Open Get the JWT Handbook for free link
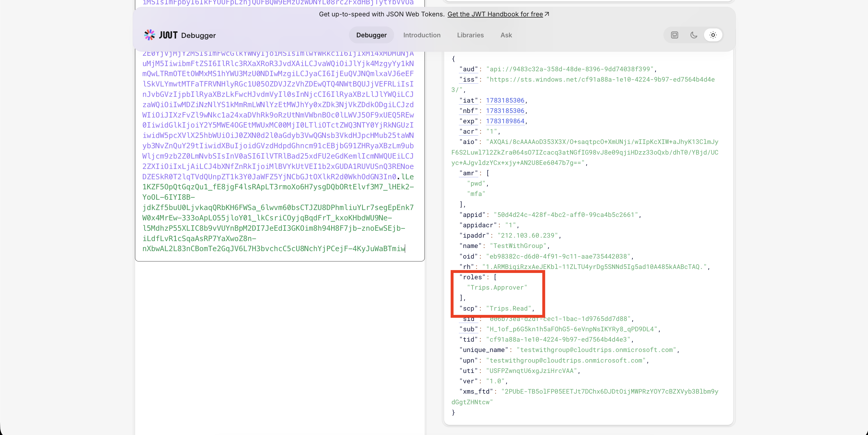 pos(498,14)
